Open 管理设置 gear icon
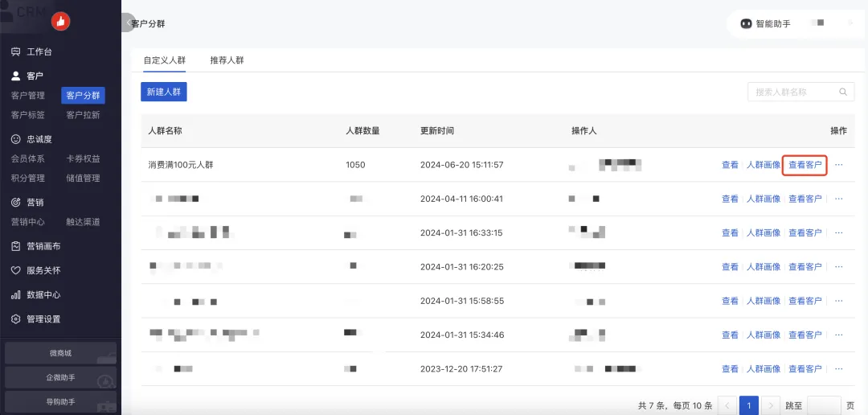The image size is (868, 415). 15,318
